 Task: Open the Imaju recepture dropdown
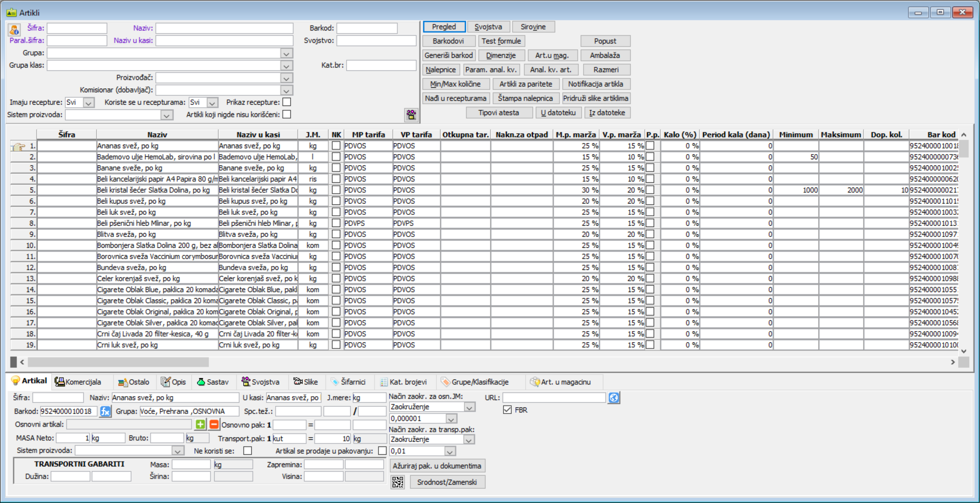coord(89,103)
